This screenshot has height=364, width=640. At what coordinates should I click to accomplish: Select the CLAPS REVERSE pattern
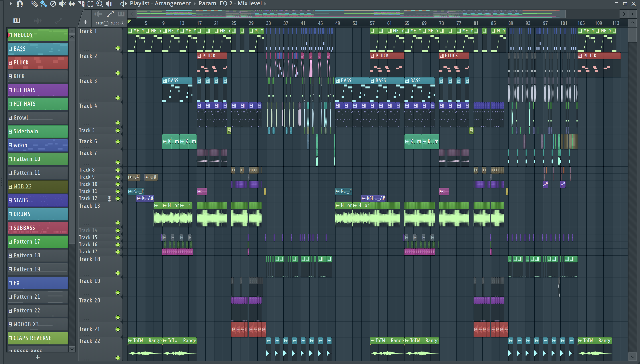(38, 338)
